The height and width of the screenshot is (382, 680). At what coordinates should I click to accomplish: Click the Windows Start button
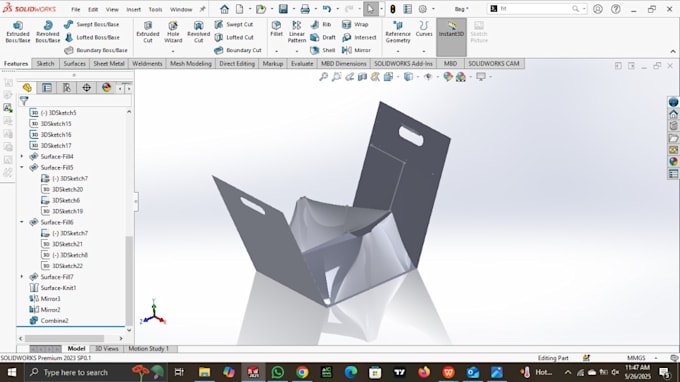tap(11, 372)
